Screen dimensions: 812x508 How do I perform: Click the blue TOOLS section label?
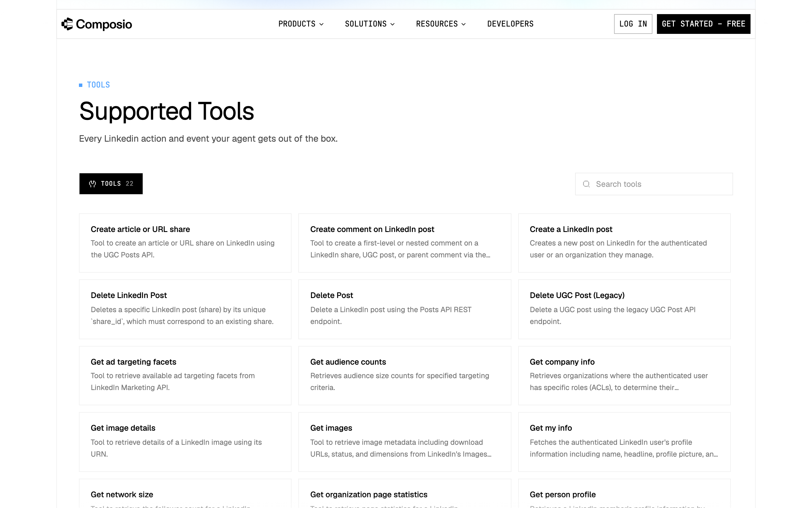pyautogui.click(x=98, y=85)
